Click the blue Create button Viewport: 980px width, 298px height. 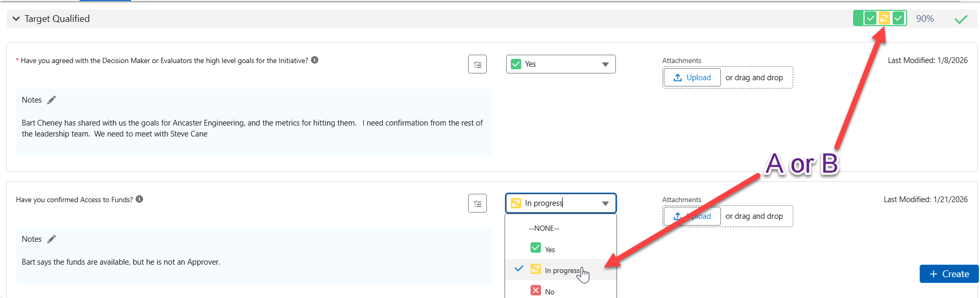949,274
